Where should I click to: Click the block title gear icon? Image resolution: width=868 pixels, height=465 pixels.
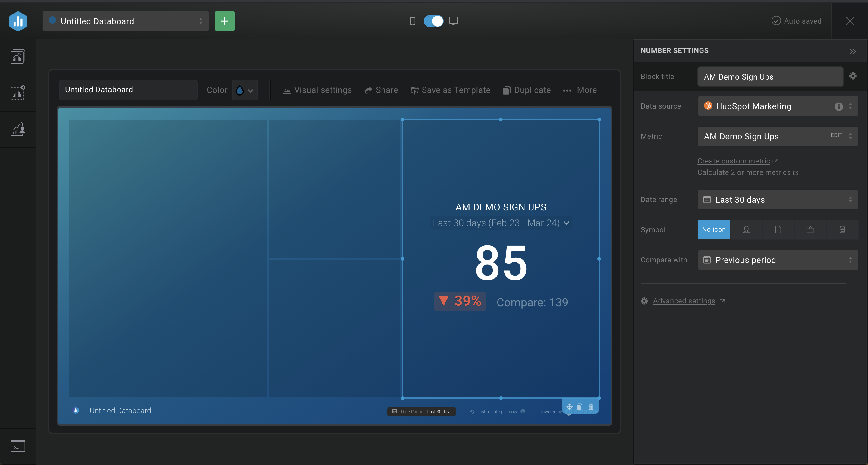click(x=853, y=76)
